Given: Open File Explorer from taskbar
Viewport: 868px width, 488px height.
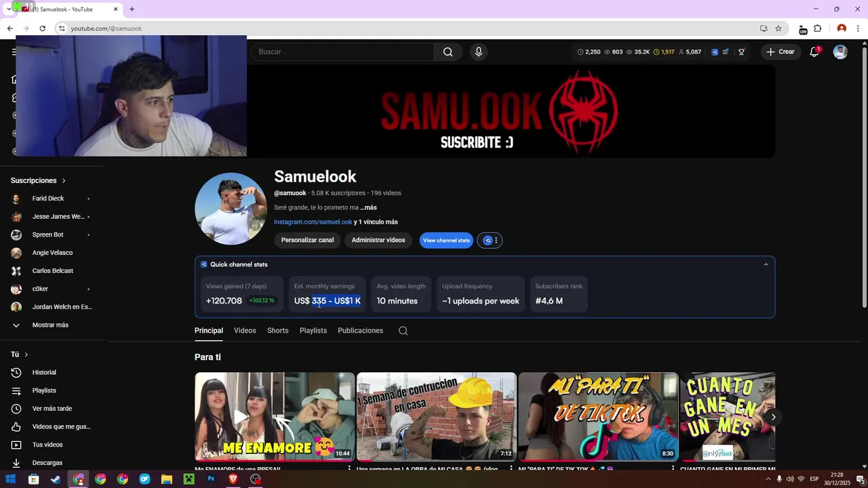Looking at the screenshot, I should (167, 479).
